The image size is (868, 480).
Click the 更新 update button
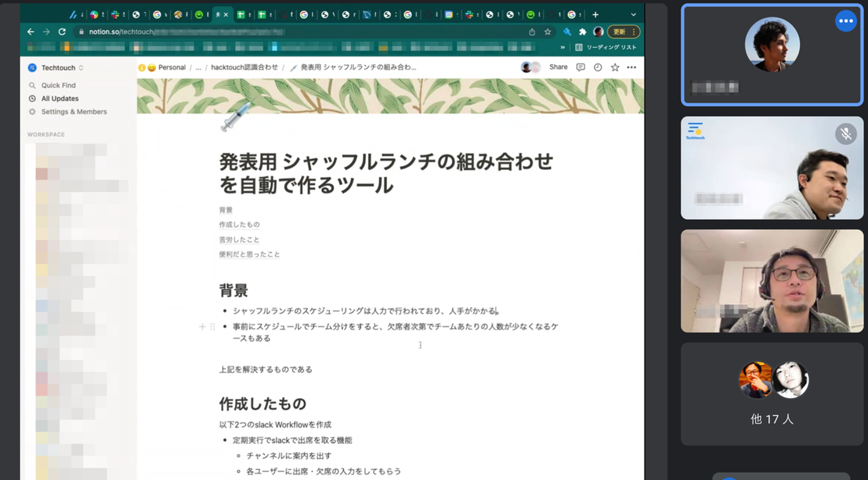pos(624,32)
